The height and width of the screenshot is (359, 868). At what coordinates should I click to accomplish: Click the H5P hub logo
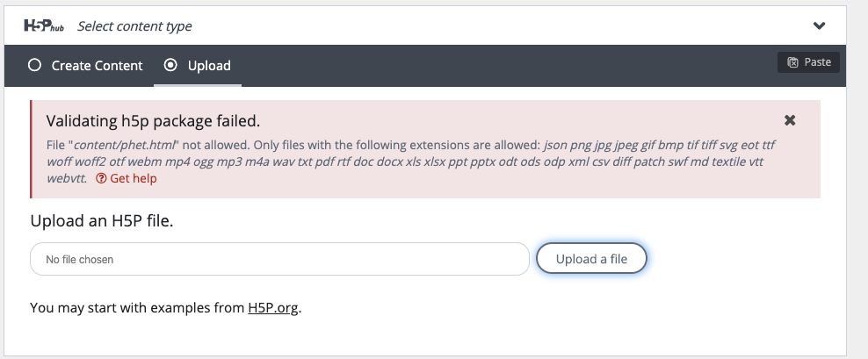tap(44, 25)
